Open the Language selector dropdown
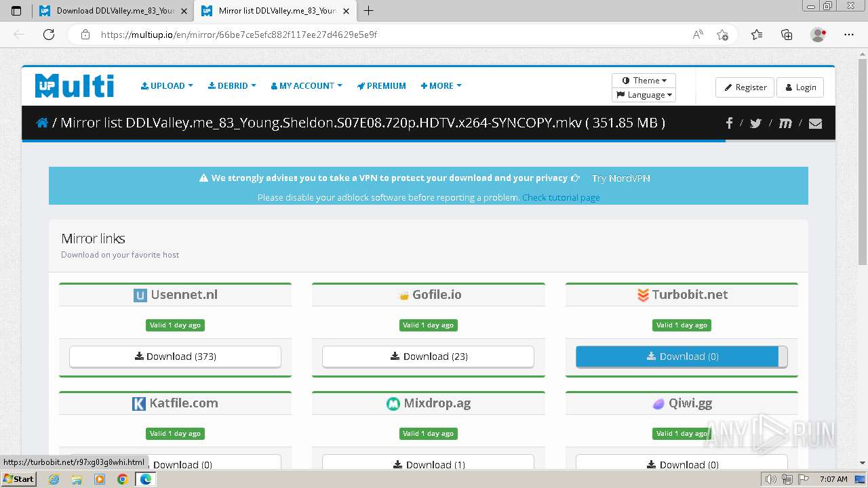 (x=644, y=95)
